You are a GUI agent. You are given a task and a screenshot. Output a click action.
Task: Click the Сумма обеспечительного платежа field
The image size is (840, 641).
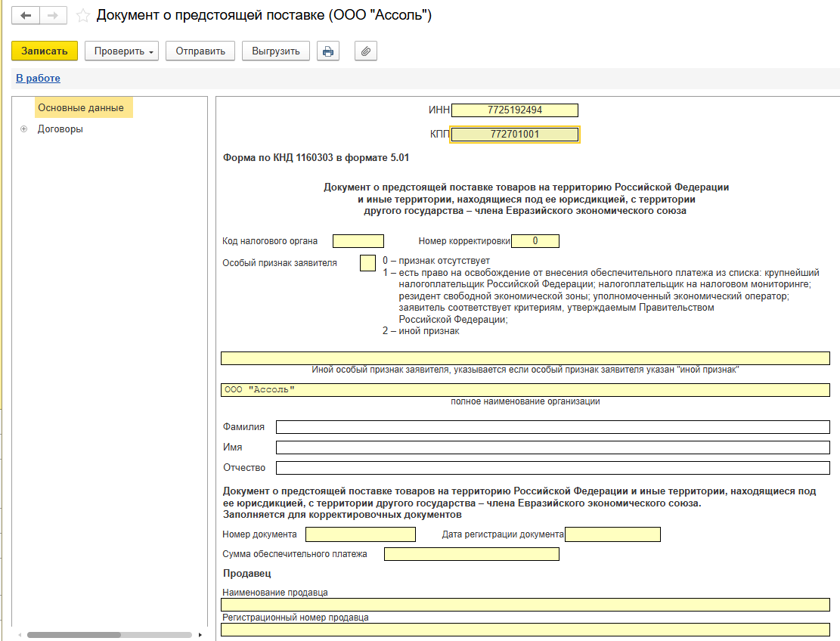(471, 554)
